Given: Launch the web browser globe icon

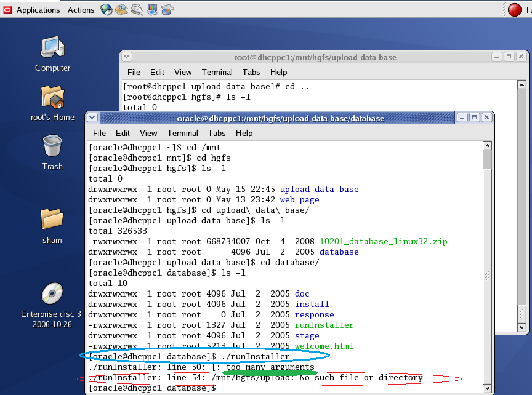Looking at the screenshot, I should (x=106, y=9).
